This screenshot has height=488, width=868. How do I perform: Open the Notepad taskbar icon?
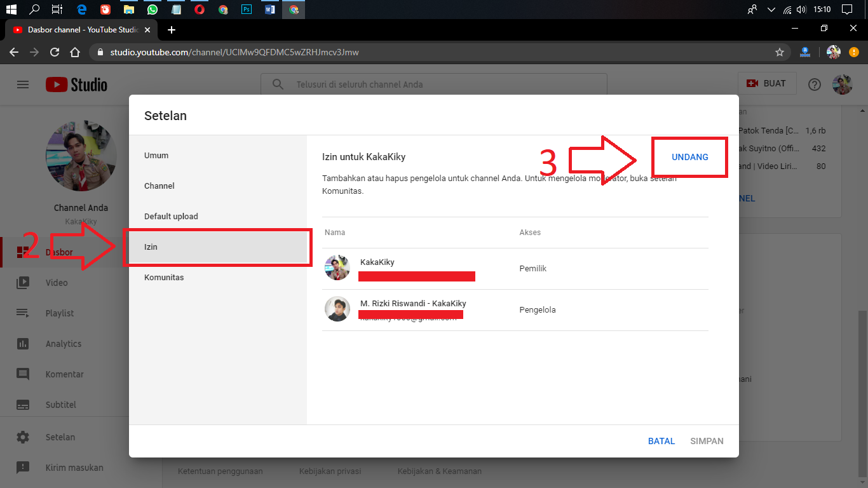point(176,10)
